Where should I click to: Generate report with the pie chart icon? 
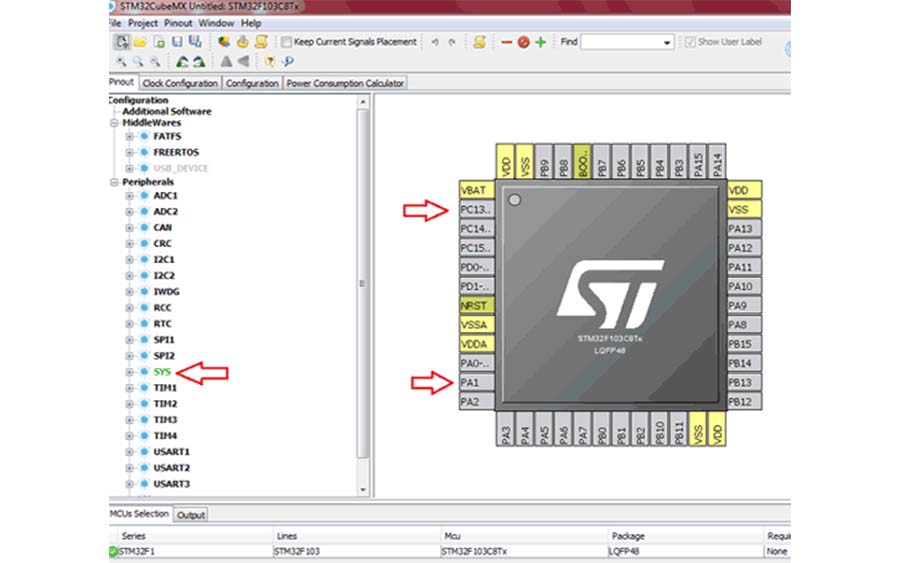click(x=224, y=42)
